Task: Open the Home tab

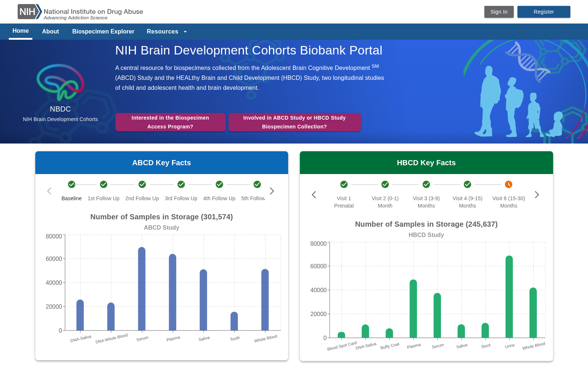Action: click(x=21, y=31)
